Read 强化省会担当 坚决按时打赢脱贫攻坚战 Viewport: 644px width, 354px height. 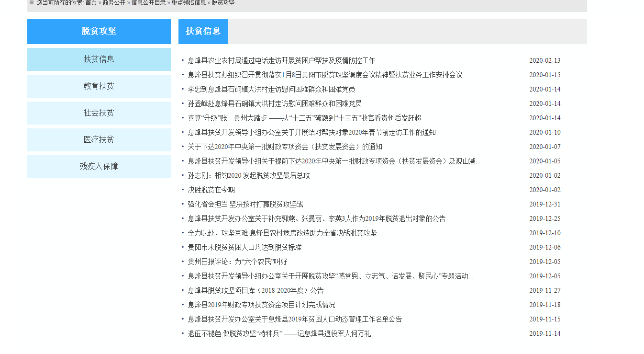click(245, 205)
